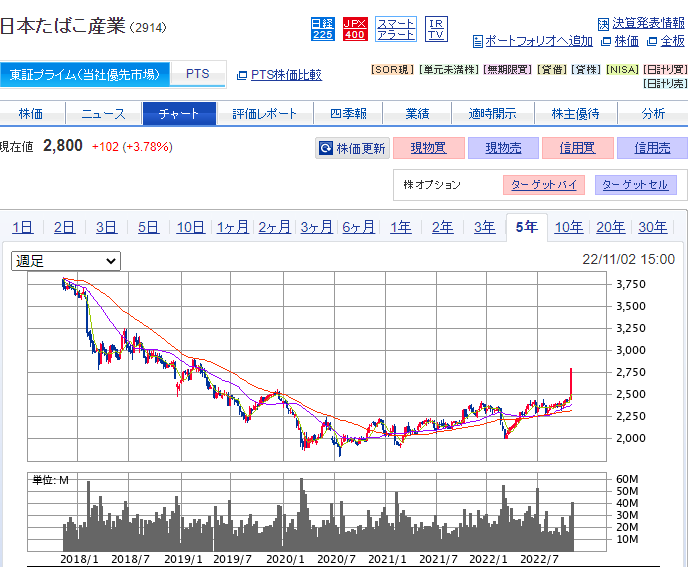Click the 現物買 button
This screenshot has width=692, height=567.
(429, 148)
